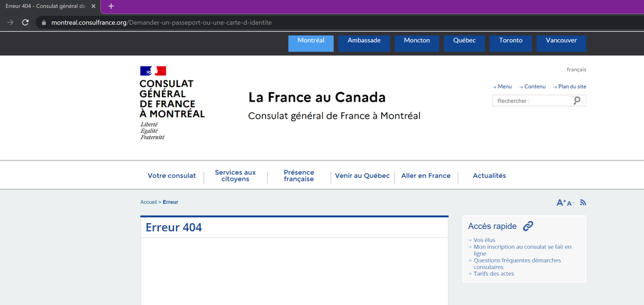Open the Actualités menu
The height and width of the screenshot is (305, 644).
click(x=489, y=176)
